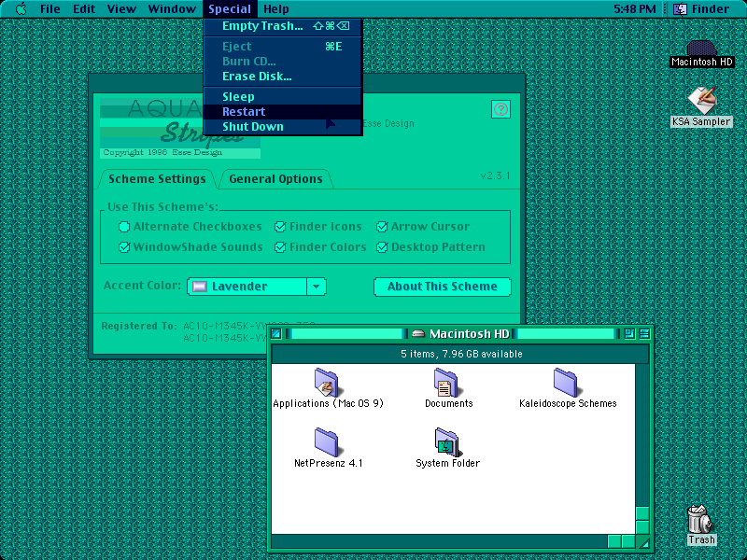Click the menu bar clock showing 5:48 PM

[635, 9]
